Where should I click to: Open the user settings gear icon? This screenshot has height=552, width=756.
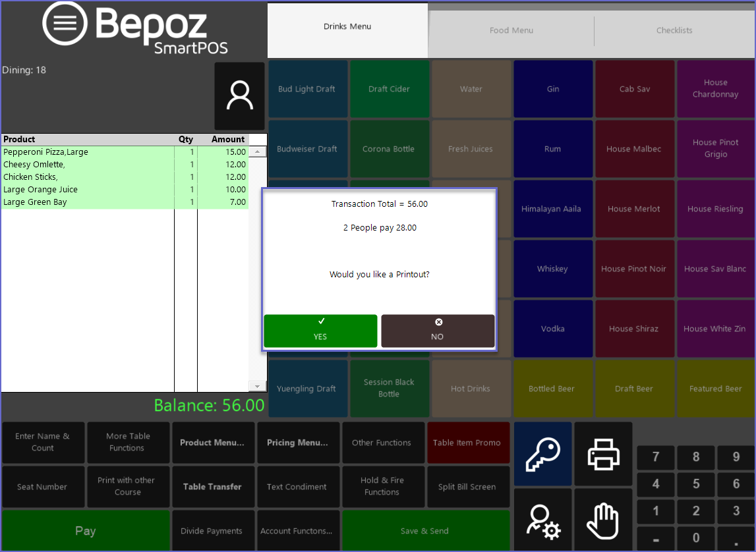(542, 520)
